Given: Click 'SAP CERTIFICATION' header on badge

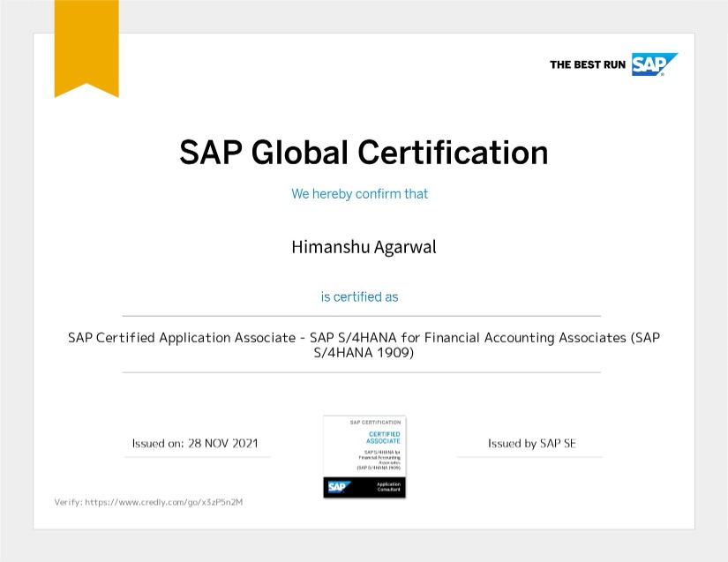Looking at the screenshot, I should 375,423.
